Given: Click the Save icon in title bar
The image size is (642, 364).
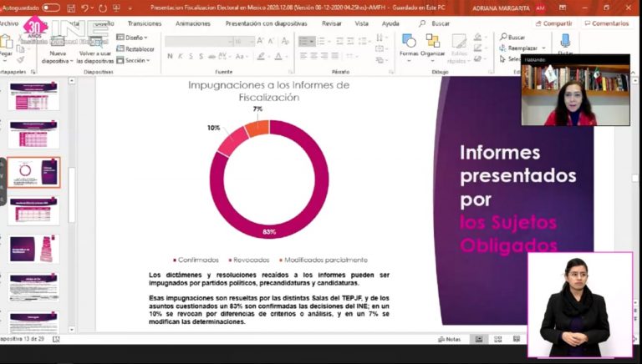Looking at the screenshot, I should tap(71, 8).
